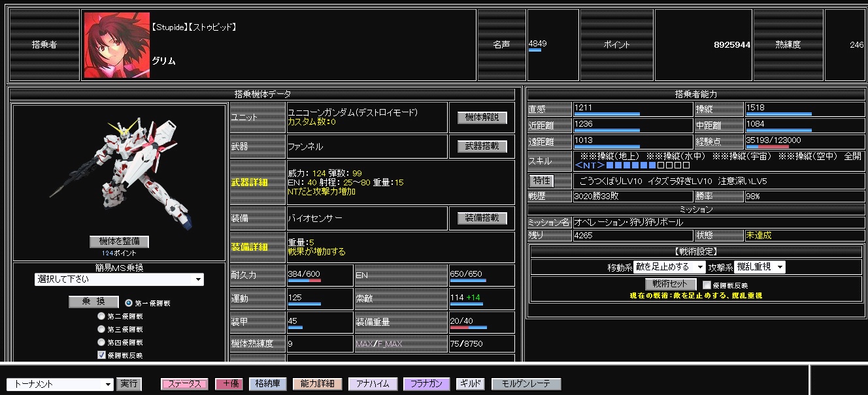Click the 未達成 mission status

point(759,235)
